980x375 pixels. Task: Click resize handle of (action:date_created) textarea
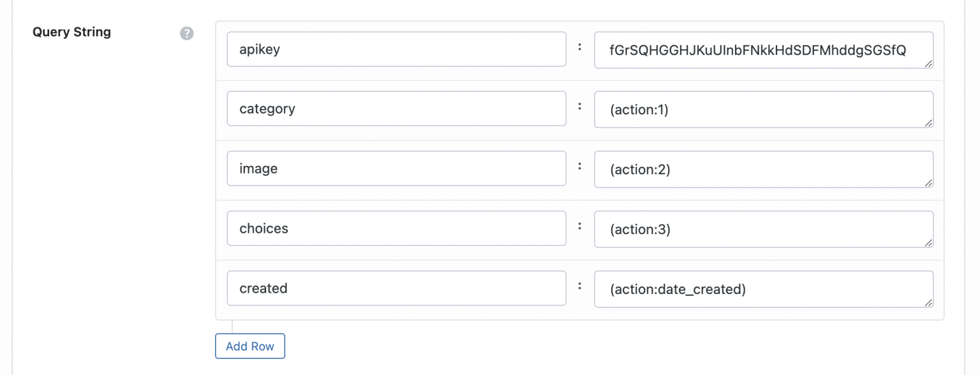928,303
